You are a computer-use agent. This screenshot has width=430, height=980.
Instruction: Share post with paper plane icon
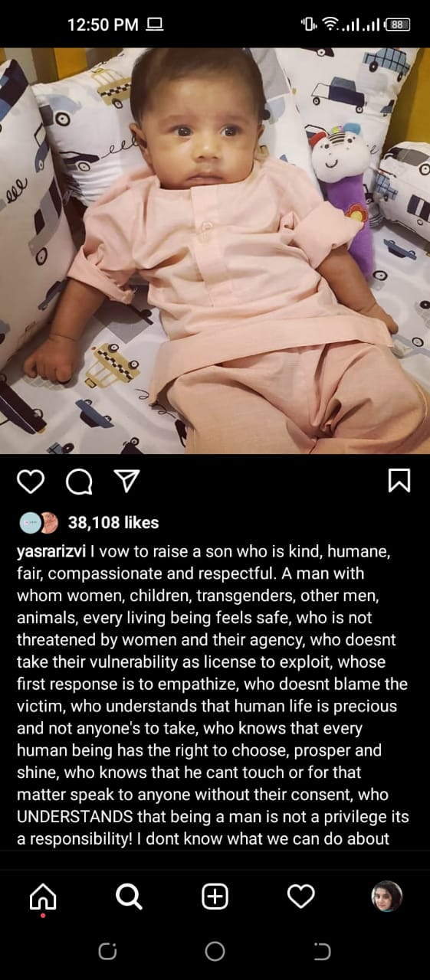tap(126, 480)
